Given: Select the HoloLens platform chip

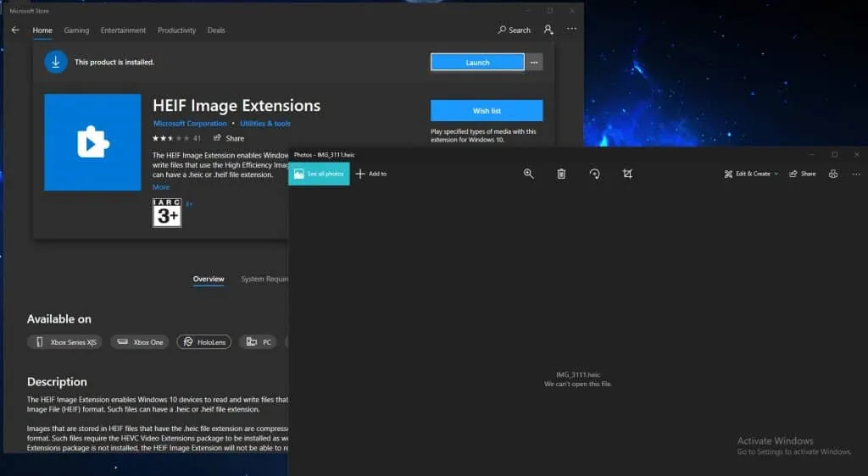Looking at the screenshot, I should click(203, 342).
